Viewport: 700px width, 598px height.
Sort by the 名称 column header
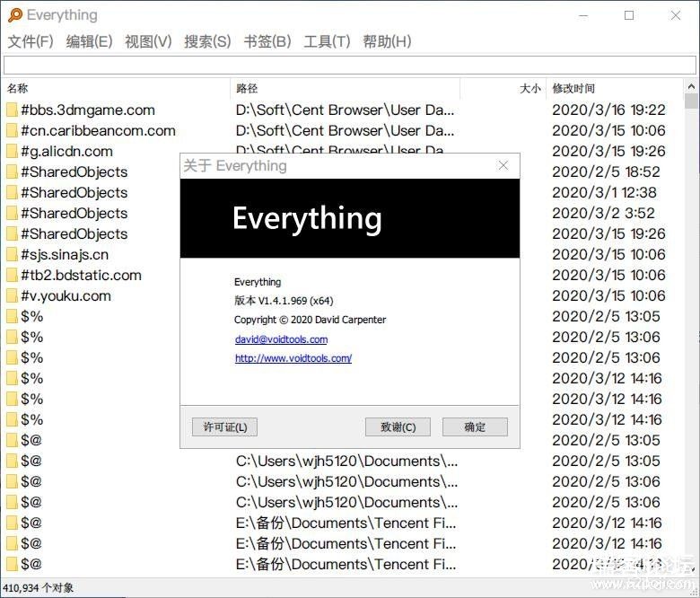pyautogui.click(x=116, y=88)
